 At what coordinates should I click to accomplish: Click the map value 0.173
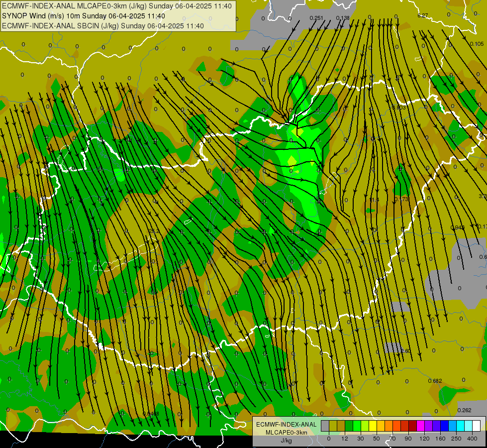401,199
